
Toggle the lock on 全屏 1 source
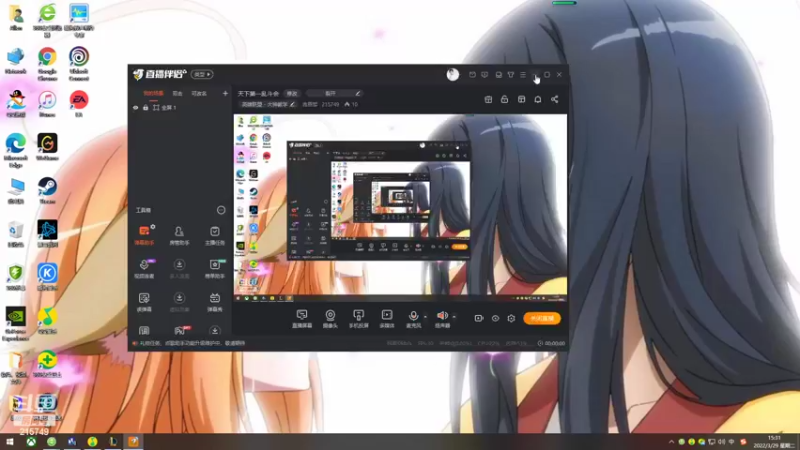(145, 108)
